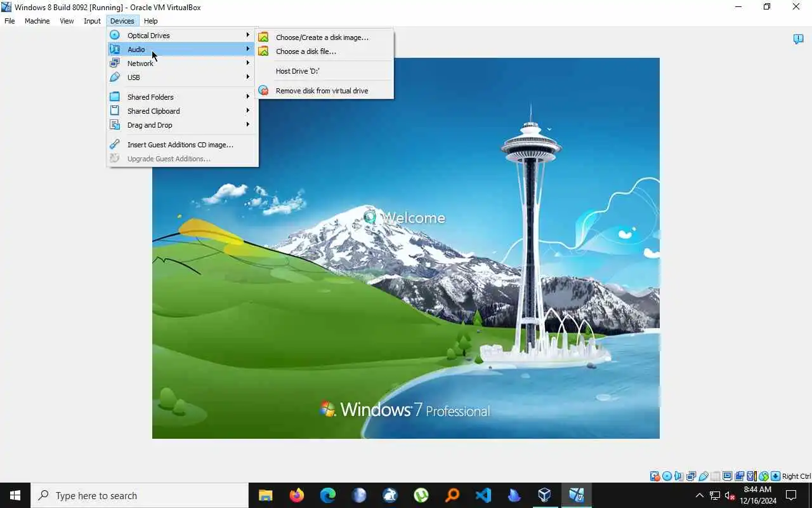Screen dimensions: 812x508
Task: Open VirtualBox notification center icon
Action: click(798, 39)
